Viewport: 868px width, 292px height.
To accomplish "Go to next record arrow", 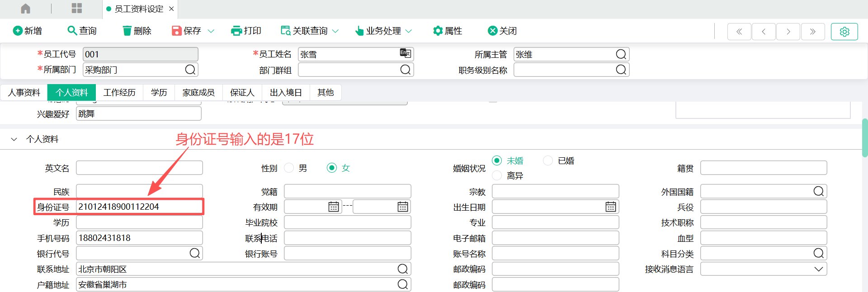I will [788, 32].
